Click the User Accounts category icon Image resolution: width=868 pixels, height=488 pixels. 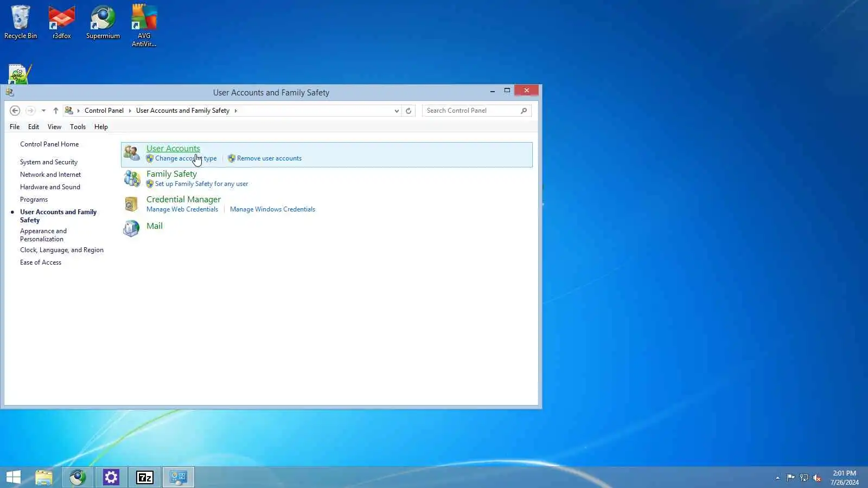coord(131,153)
